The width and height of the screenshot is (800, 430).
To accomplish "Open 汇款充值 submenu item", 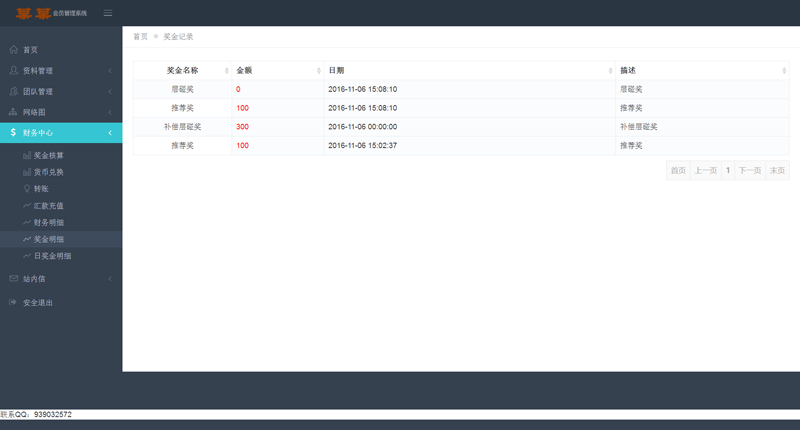I will click(x=61, y=206).
